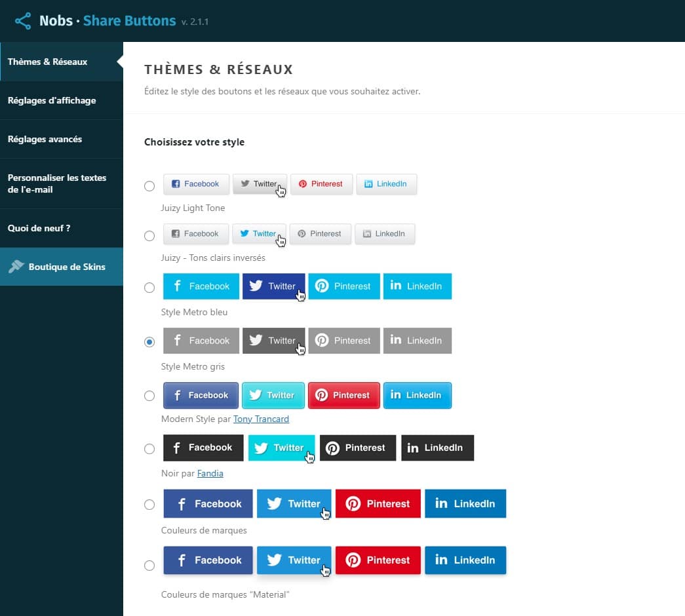Click the Pinterest button in Style Metro bleu
Image resolution: width=685 pixels, height=616 pixels.
(344, 286)
